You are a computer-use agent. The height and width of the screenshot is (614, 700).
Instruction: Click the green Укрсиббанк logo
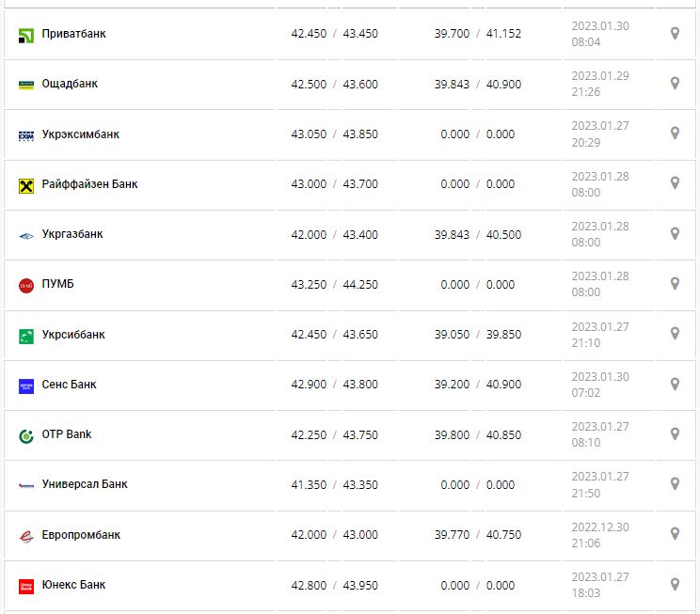(x=26, y=336)
